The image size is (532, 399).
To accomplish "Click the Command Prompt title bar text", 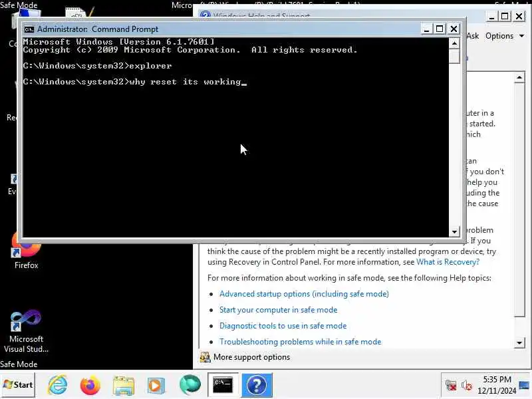I will 98,29.
